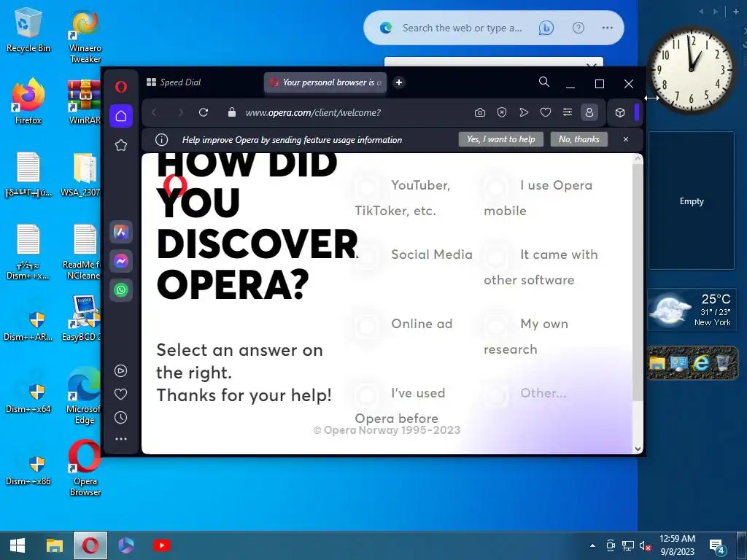Screen dimensions: 747x560
Task: Click the page vertical scrollbar thumb
Action: 638,282
